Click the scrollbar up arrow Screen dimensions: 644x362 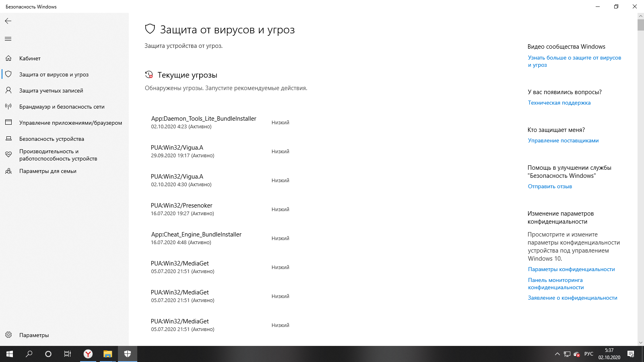coord(641,16)
